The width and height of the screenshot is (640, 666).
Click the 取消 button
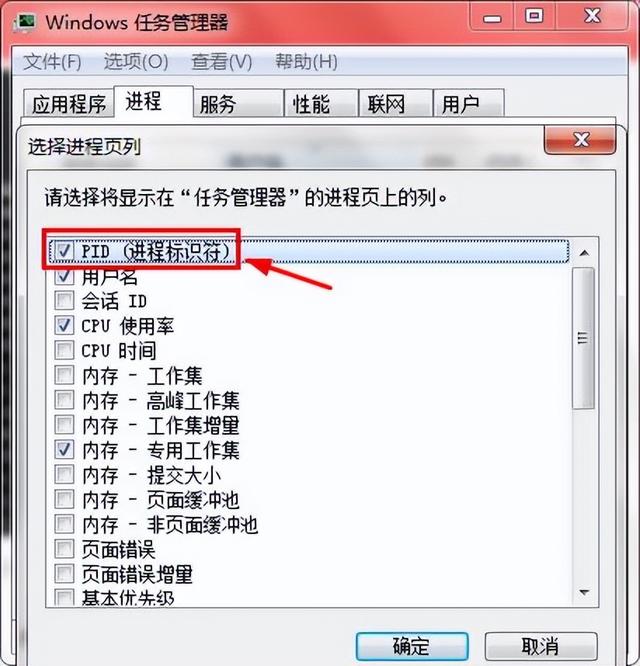point(541,646)
